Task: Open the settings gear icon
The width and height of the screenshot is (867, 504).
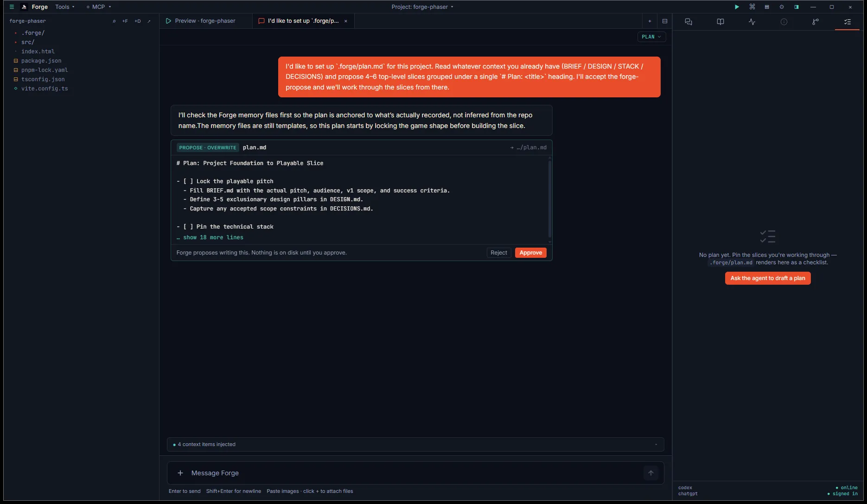Action: click(782, 7)
